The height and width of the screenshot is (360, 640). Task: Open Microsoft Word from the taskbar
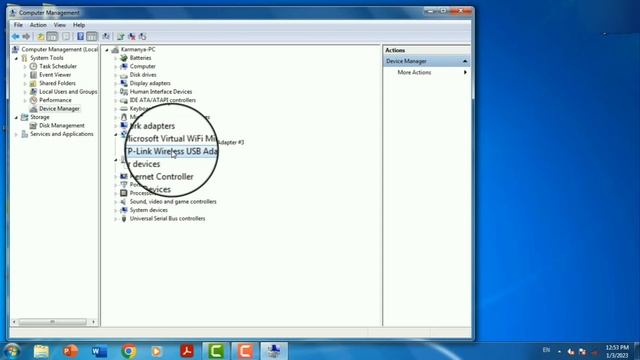coord(99,351)
